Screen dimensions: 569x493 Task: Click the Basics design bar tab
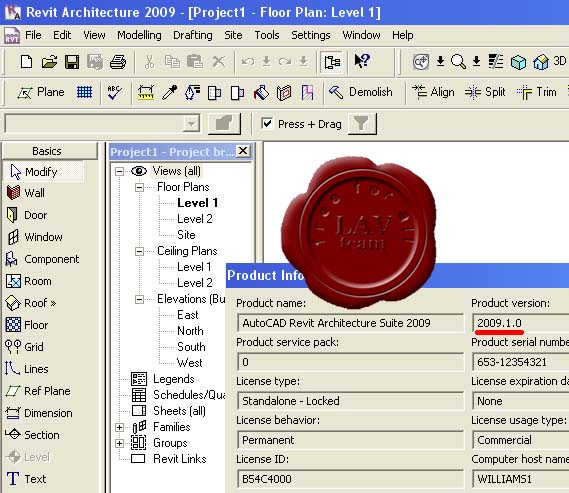(50, 151)
